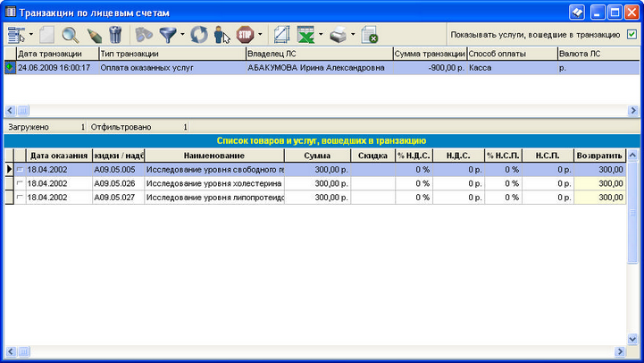
Task: Toggle 'Показывать услуги, вошедшие в транзакцию' checkbox
Action: (x=631, y=35)
